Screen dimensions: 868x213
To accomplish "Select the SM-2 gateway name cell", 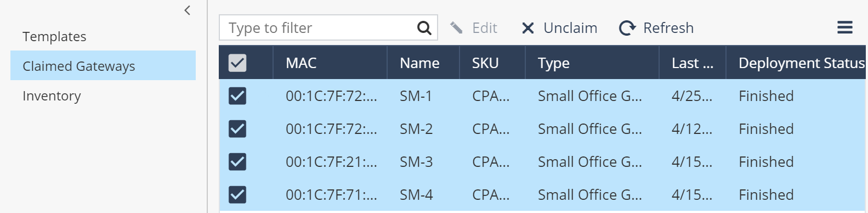I will pos(416,129).
